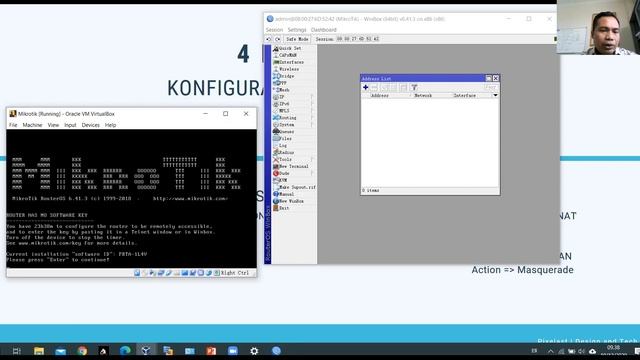Viewport: 640px width, 360px height.
Task: Open the VirtualBox Machine menu
Action: click(x=32, y=125)
